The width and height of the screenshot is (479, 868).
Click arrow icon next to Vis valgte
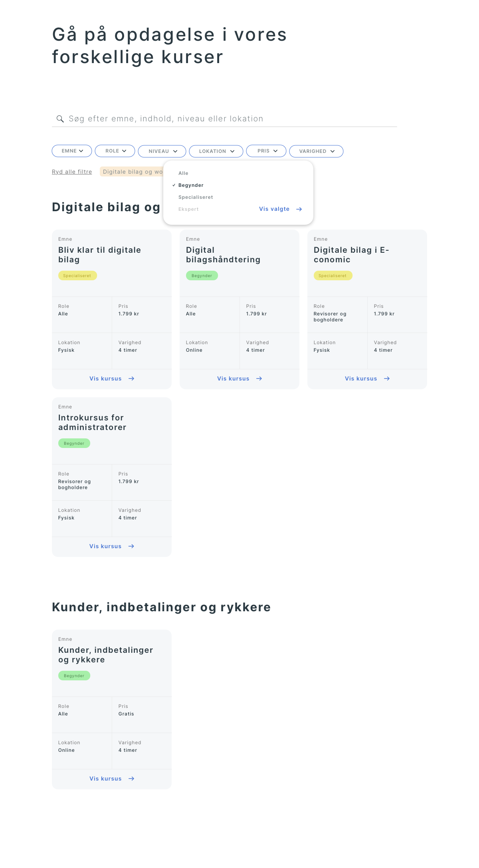299,209
